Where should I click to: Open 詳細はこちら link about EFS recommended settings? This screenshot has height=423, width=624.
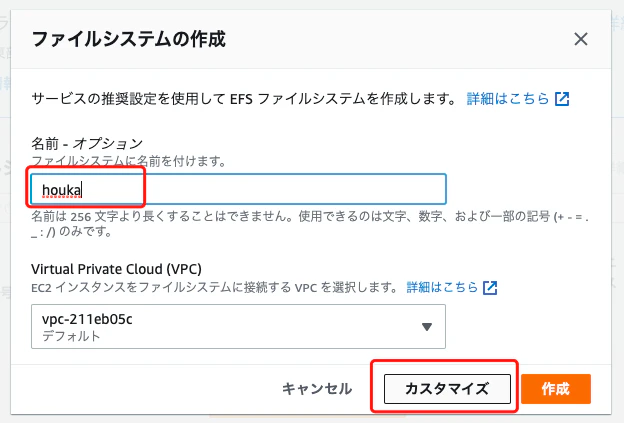click(x=507, y=99)
